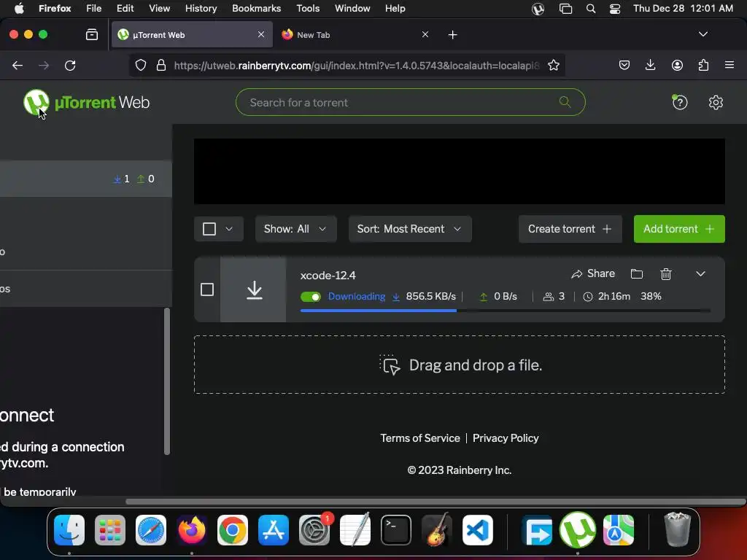Click the µTorrent Web logo
This screenshot has width=747, height=560.
coord(86,102)
